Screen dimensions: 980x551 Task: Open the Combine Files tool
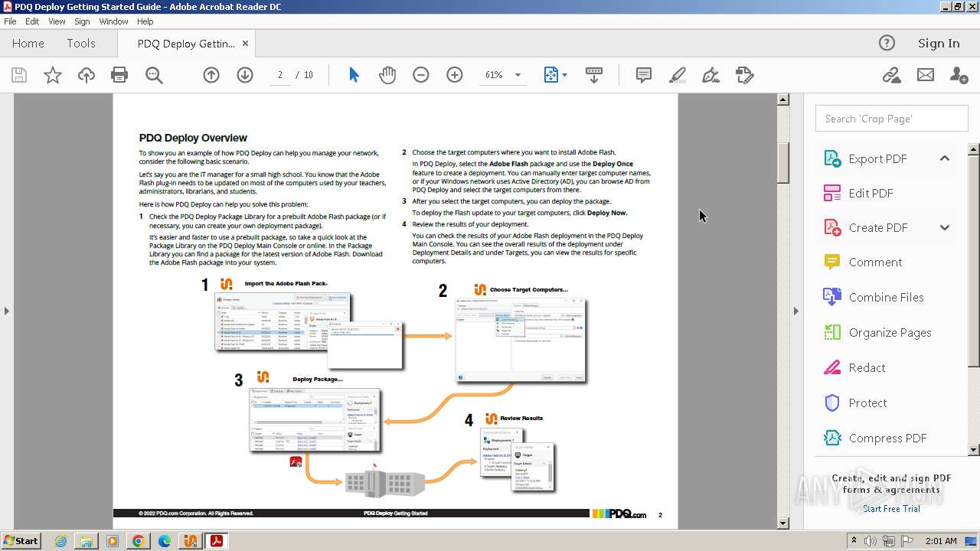886,297
